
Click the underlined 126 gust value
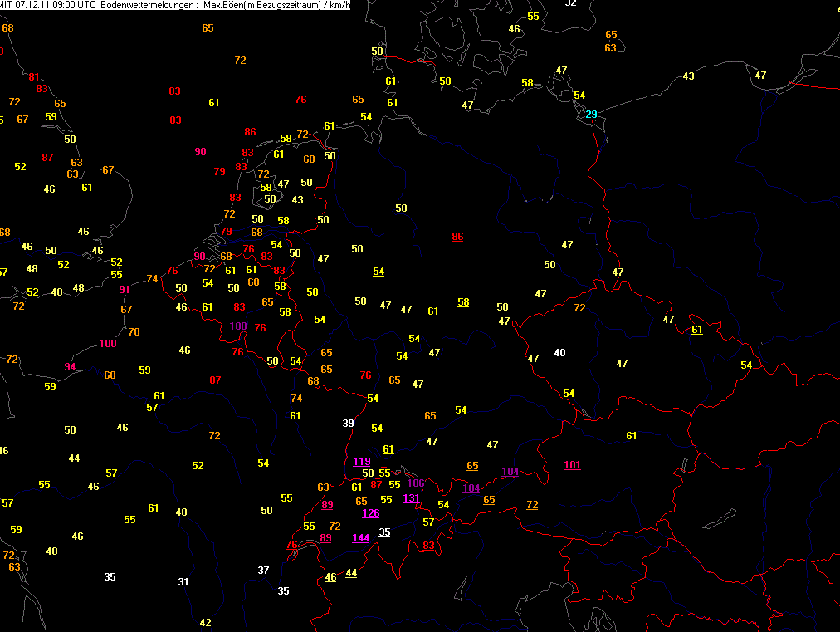pyautogui.click(x=371, y=512)
